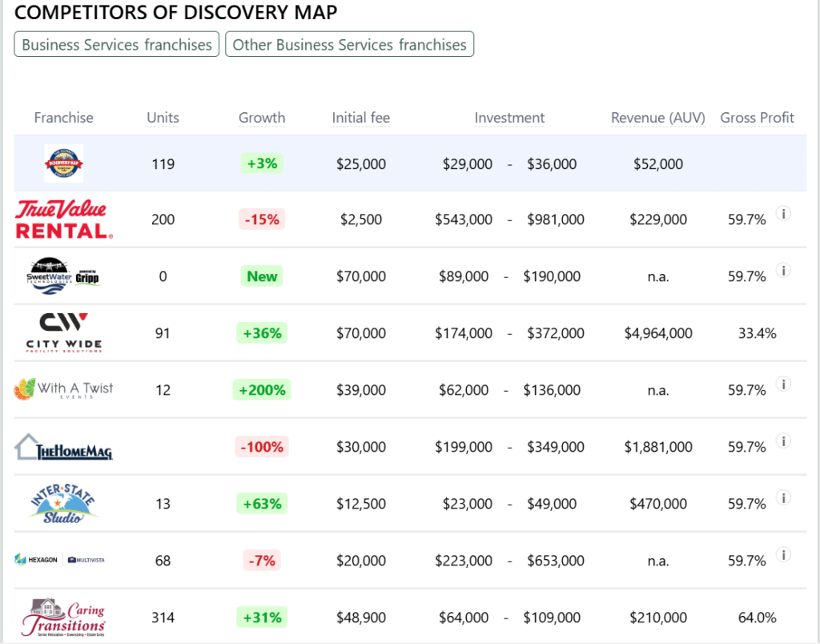Show gross profit info for SweetWater Gripp

[783, 271]
